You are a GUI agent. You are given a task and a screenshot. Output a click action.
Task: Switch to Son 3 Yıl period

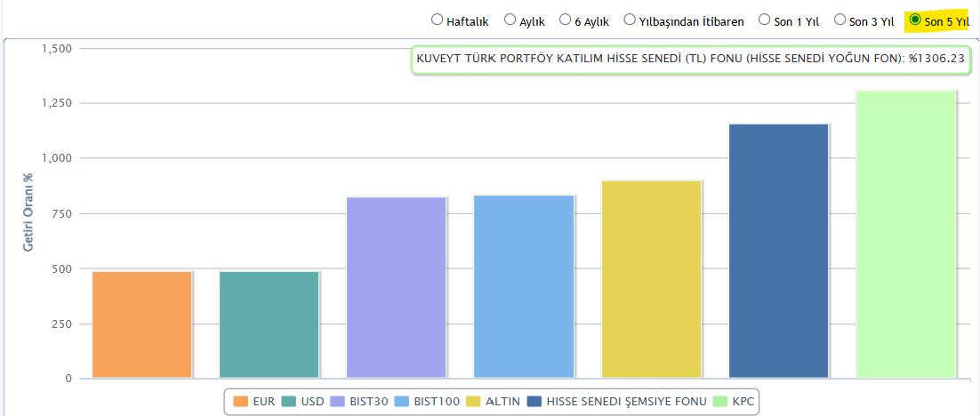click(839, 20)
